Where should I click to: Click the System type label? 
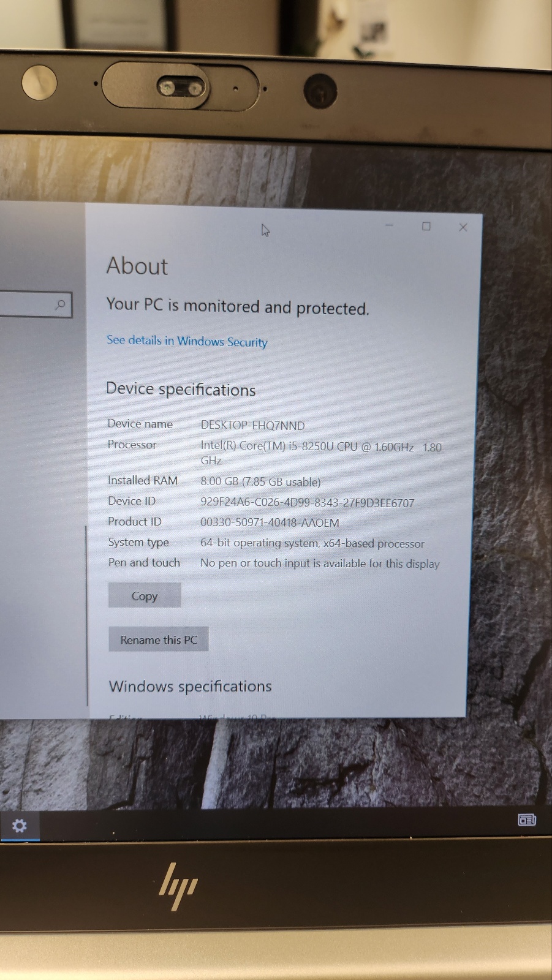click(x=138, y=542)
